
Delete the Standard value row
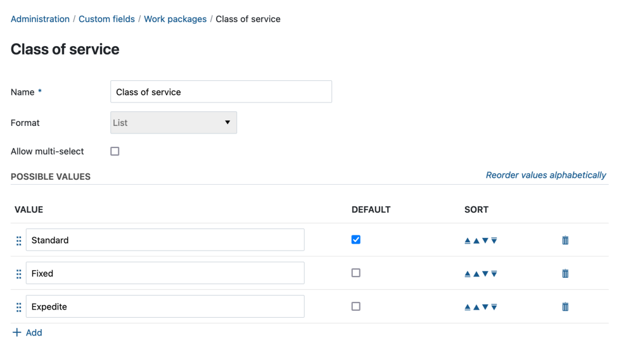tap(565, 241)
